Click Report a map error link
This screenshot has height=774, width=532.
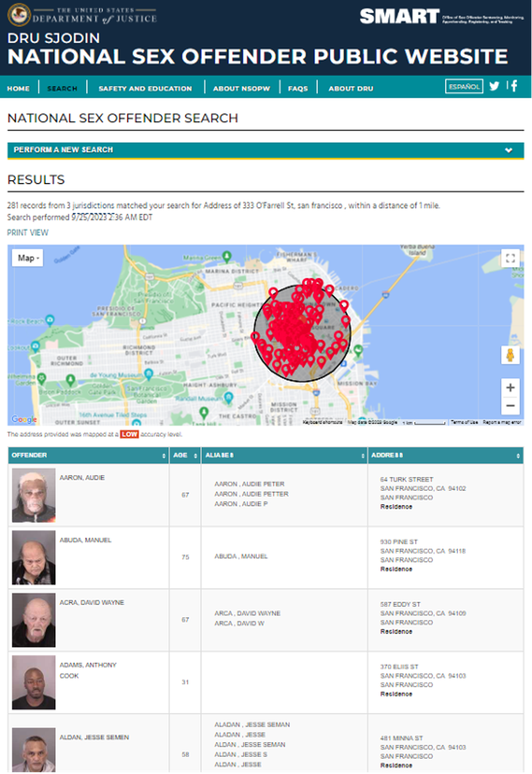(x=501, y=422)
